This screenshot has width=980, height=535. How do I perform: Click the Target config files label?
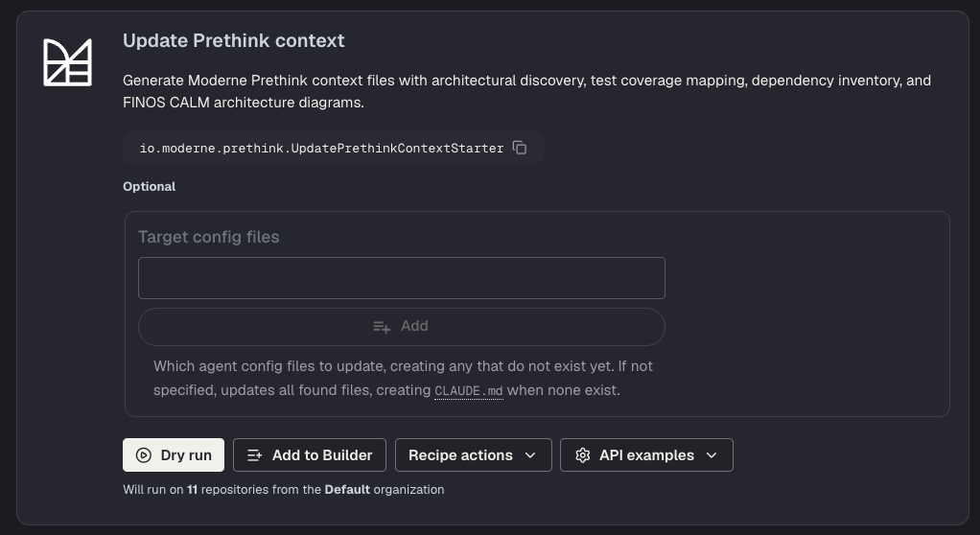click(x=209, y=237)
